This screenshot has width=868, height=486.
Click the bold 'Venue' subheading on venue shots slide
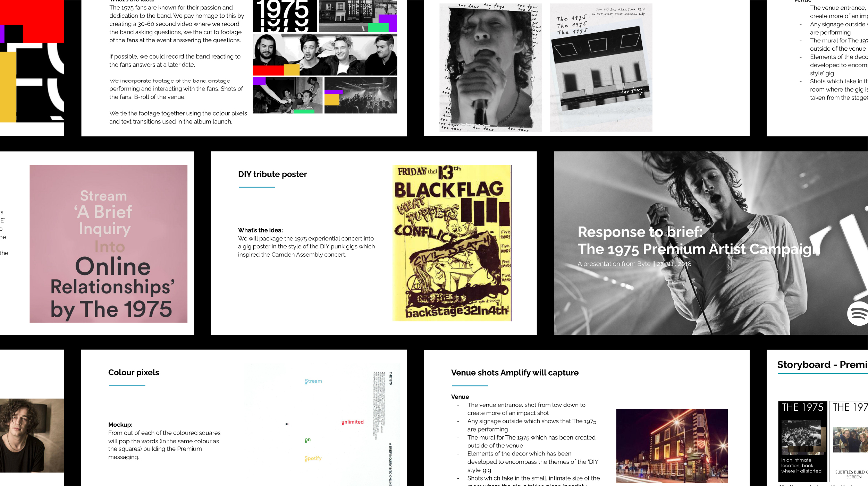coord(460,397)
